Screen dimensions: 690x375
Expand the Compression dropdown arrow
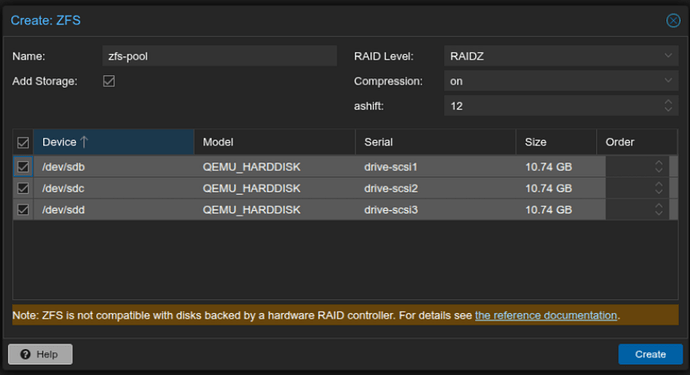668,81
